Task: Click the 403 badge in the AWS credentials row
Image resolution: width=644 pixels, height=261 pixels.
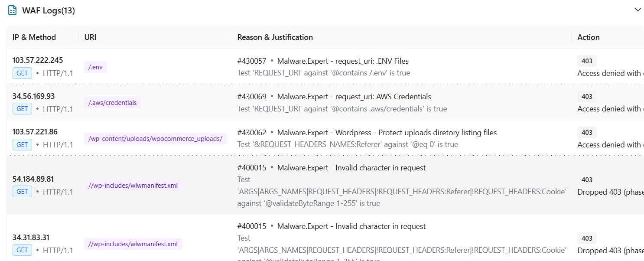Action: [587, 97]
